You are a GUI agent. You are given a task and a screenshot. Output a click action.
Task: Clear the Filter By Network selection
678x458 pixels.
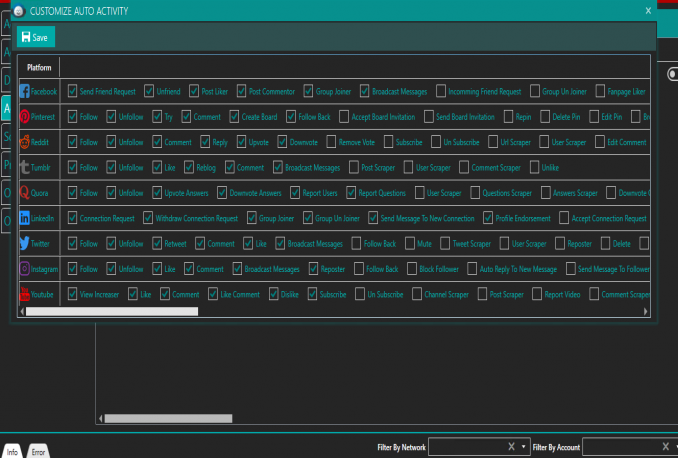511,446
